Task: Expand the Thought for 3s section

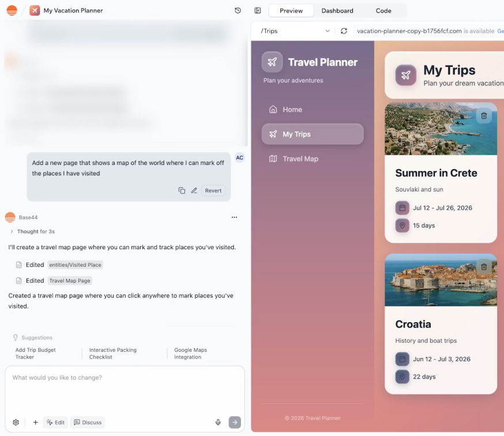Action: point(33,231)
